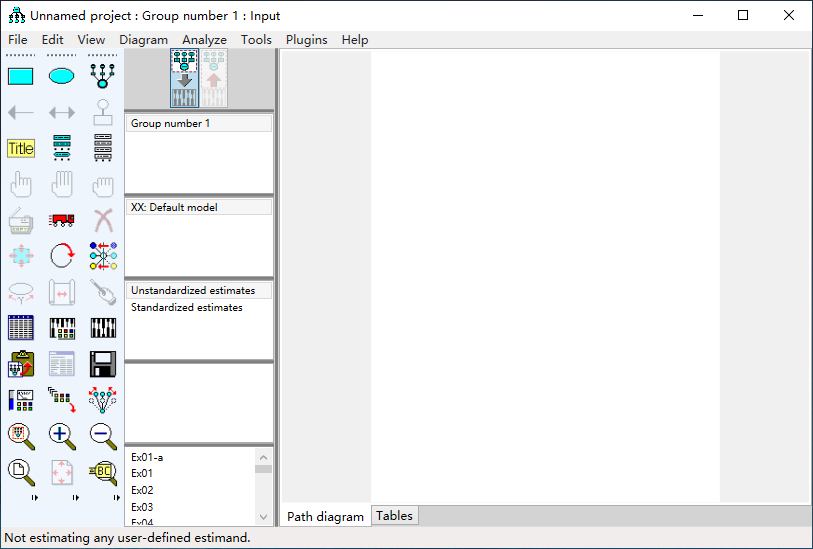Select XX: Default model entry

point(199,207)
